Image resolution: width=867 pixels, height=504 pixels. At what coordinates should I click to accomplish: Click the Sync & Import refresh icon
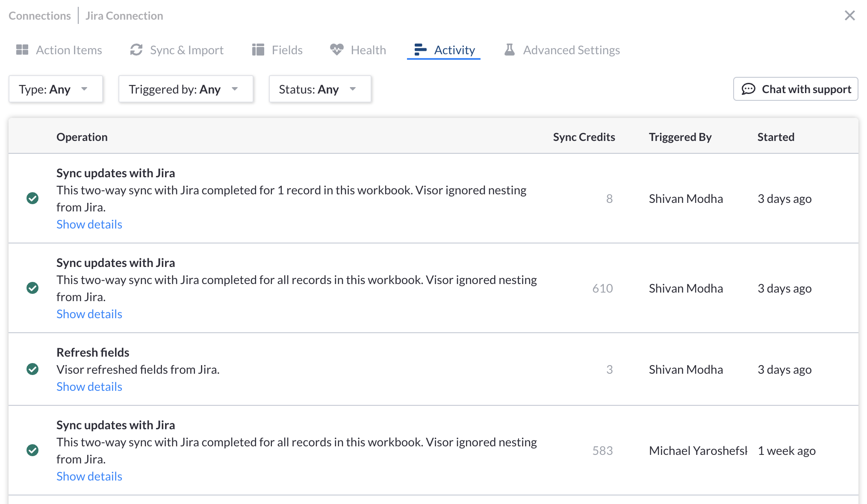click(136, 50)
